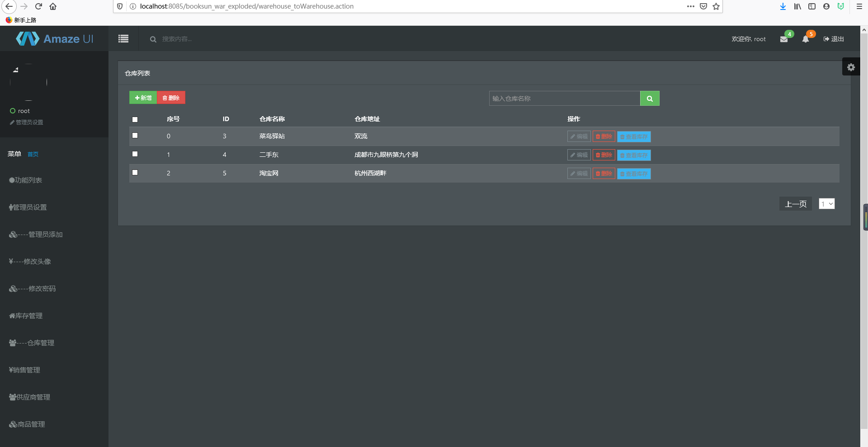Open 管理员设置 in the sidebar menu
Viewport: 868px width, 447px height.
(x=28, y=207)
